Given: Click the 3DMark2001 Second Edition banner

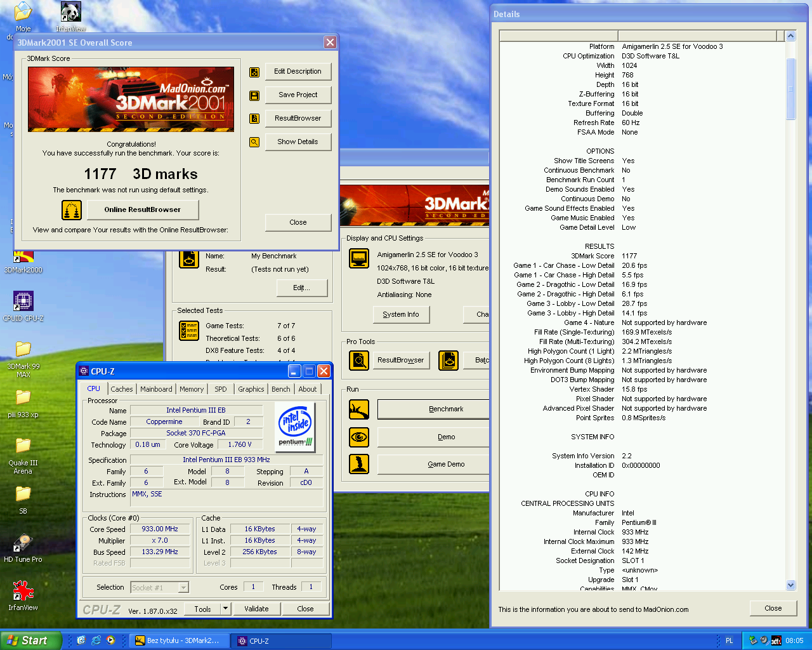Looking at the screenshot, I should (131, 99).
